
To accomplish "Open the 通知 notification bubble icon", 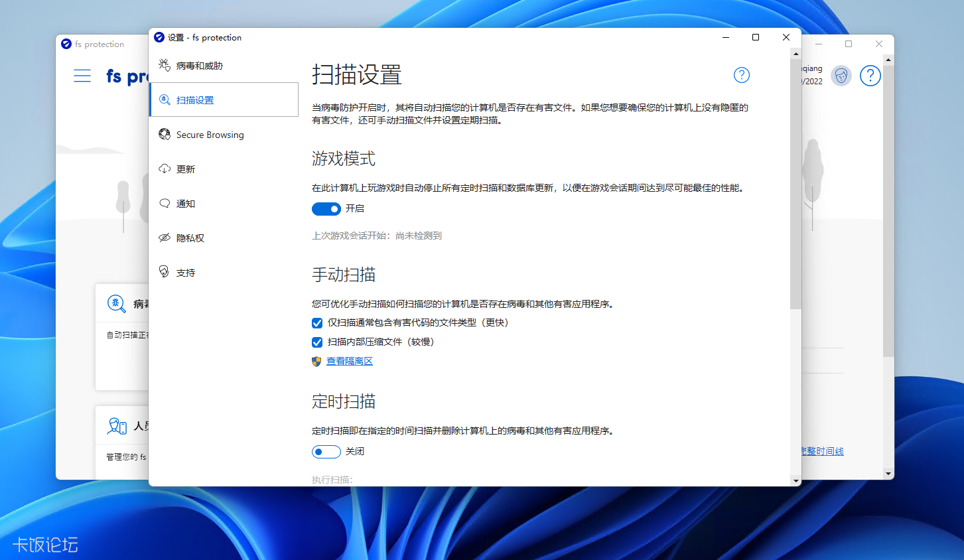I will 164,203.
